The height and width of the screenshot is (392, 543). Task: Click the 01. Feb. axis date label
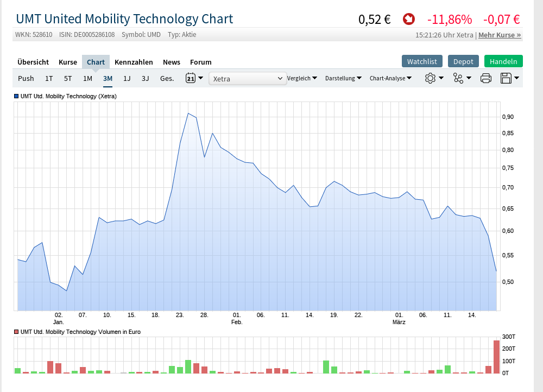pyautogui.click(x=237, y=319)
